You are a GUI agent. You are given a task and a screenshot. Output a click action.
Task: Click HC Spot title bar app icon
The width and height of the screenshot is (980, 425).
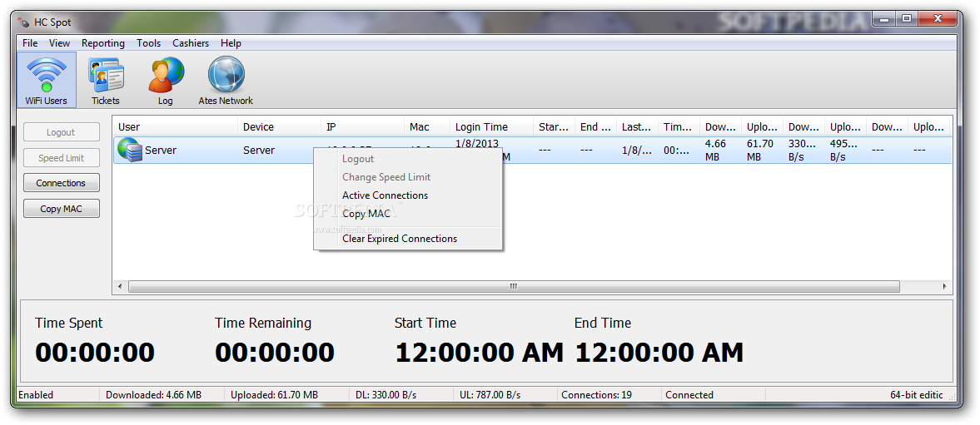pyautogui.click(x=24, y=22)
